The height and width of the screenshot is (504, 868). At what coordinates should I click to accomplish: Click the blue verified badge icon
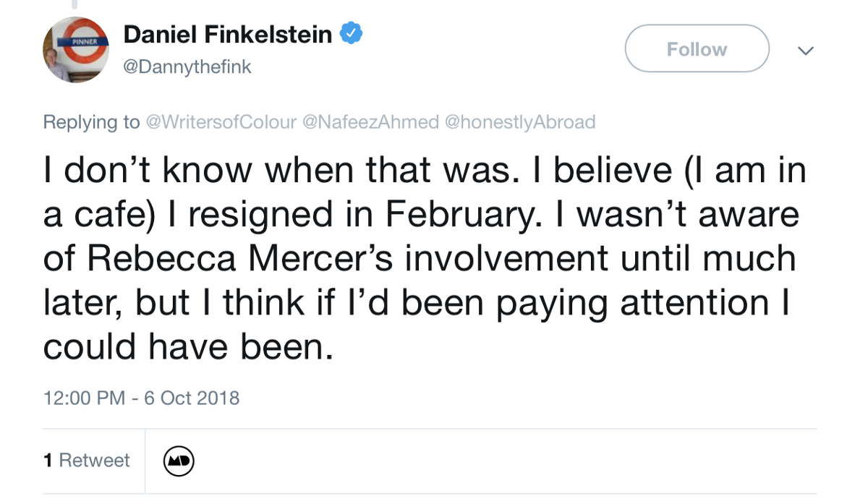[x=352, y=33]
